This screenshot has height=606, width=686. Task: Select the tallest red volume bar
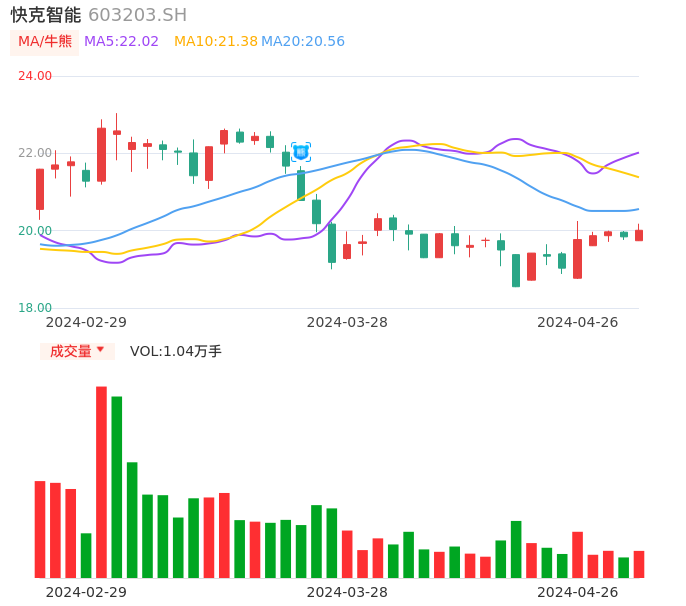tap(101, 480)
